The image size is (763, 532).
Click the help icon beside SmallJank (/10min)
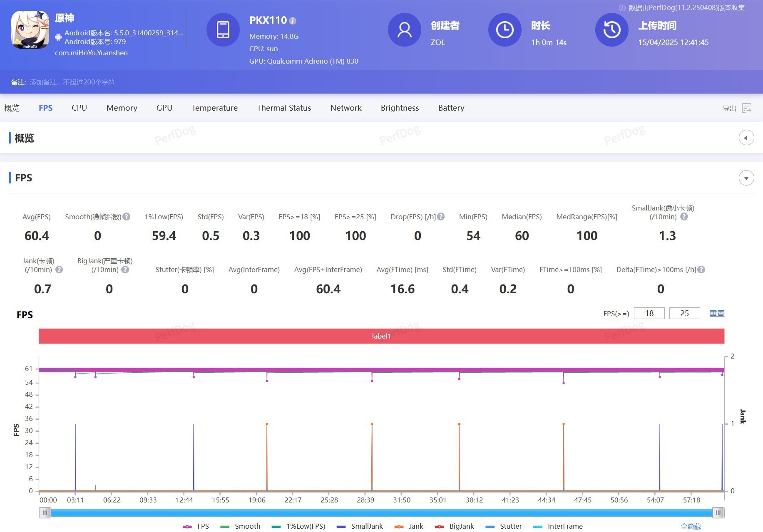(684, 217)
